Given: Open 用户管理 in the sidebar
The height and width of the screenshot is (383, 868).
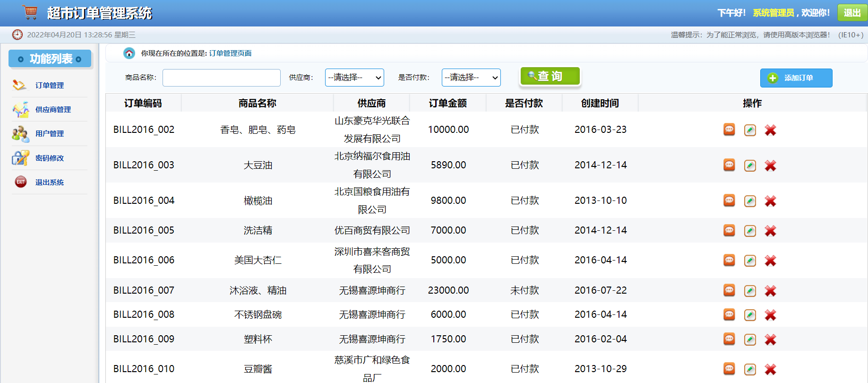Looking at the screenshot, I should pyautogui.click(x=50, y=134).
